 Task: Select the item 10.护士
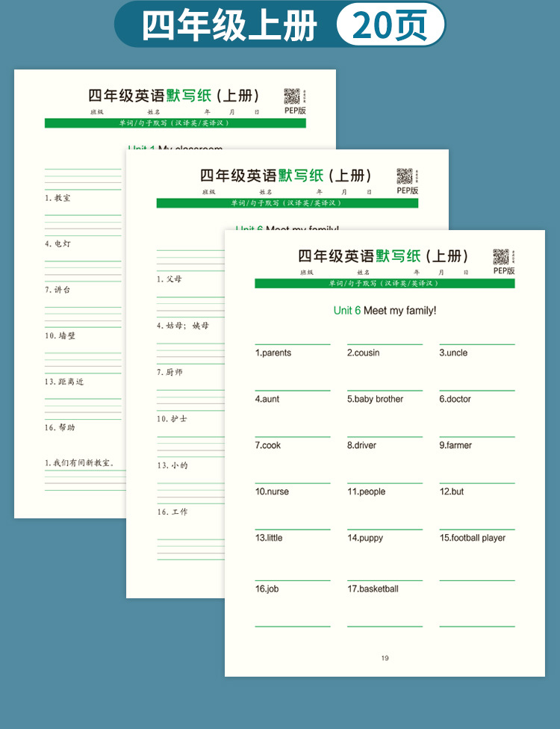[x=172, y=418]
